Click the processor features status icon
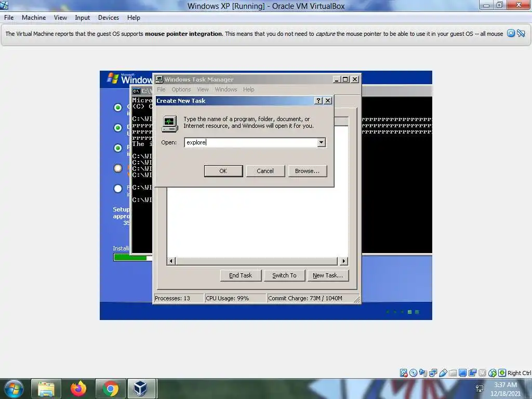This screenshot has height=399, width=532. (482, 373)
